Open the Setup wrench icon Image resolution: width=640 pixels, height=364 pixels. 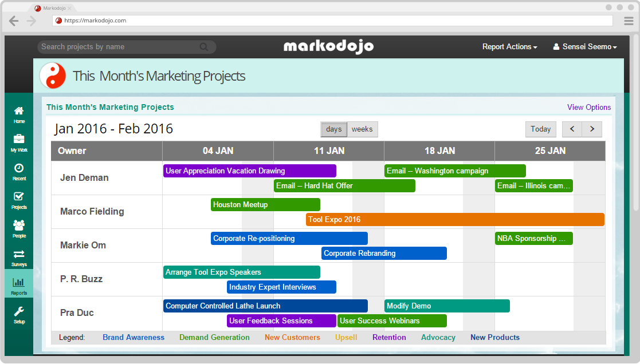19,312
